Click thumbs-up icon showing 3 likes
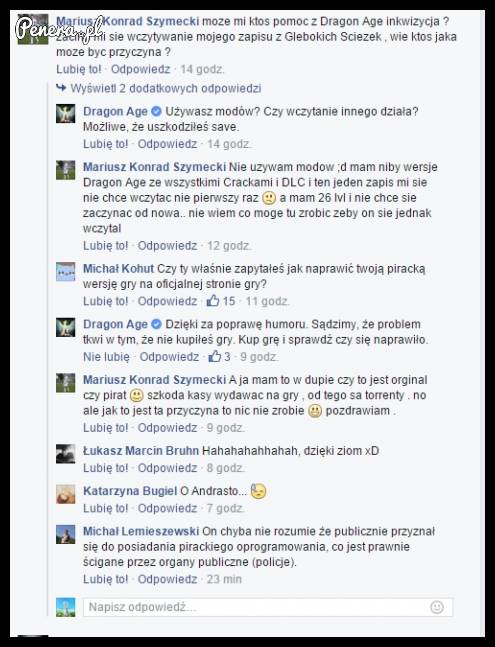The image size is (495, 647). pyautogui.click(x=214, y=356)
